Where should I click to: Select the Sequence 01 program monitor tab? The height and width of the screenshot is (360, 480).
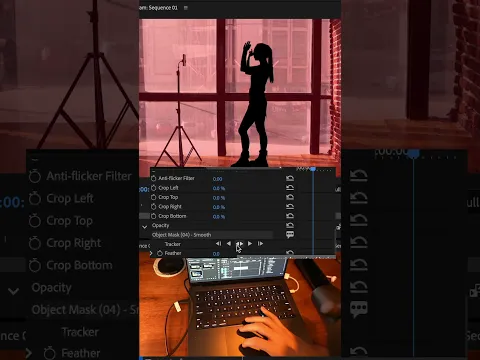159,8
